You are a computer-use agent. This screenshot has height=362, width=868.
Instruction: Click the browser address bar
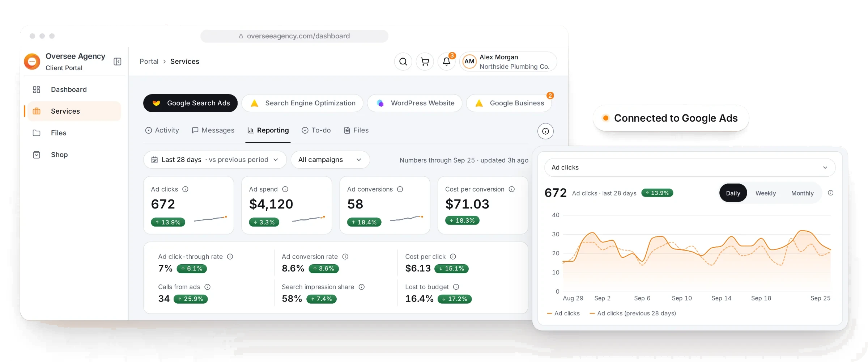click(x=294, y=36)
